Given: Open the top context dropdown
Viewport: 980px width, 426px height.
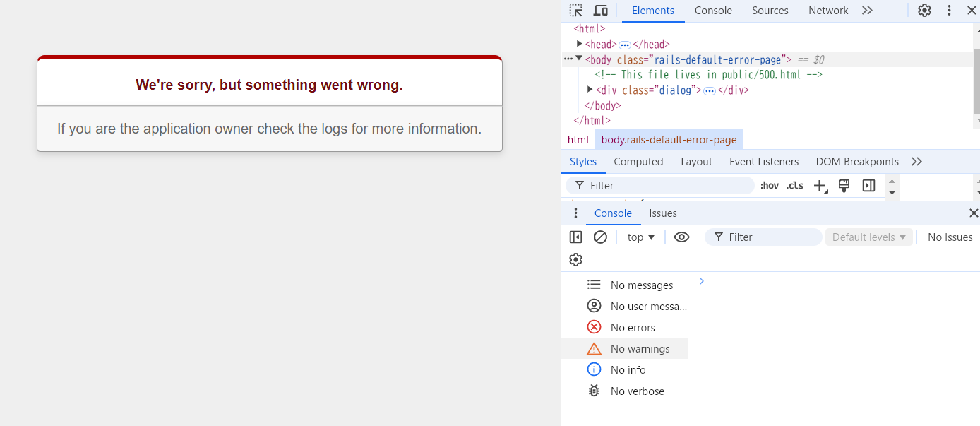Looking at the screenshot, I should [641, 237].
